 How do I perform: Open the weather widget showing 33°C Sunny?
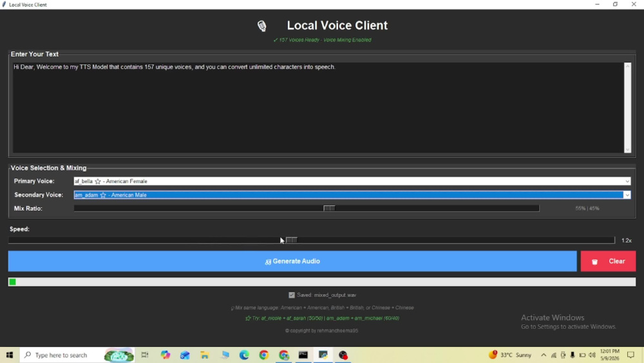[x=509, y=355]
